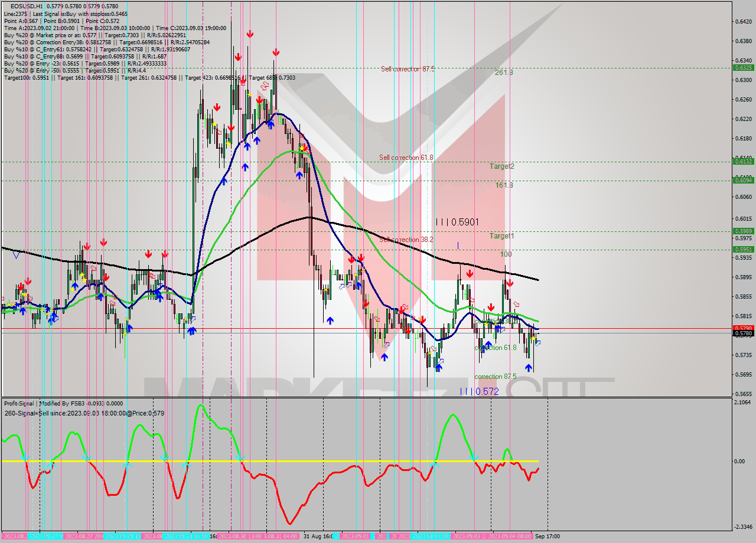The width and height of the screenshot is (756, 543).
Task: Click the 0.6420 price axis value
Action: (x=742, y=21)
